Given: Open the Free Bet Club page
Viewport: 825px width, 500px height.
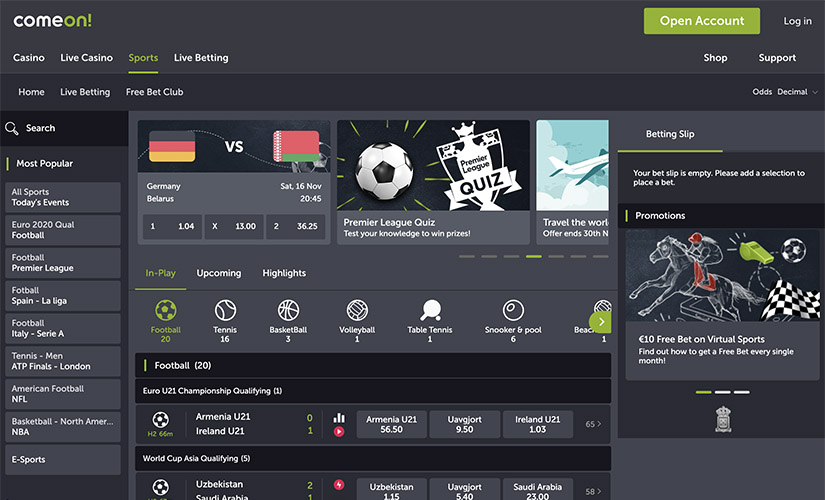Looking at the screenshot, I should (x=154, y=92).
